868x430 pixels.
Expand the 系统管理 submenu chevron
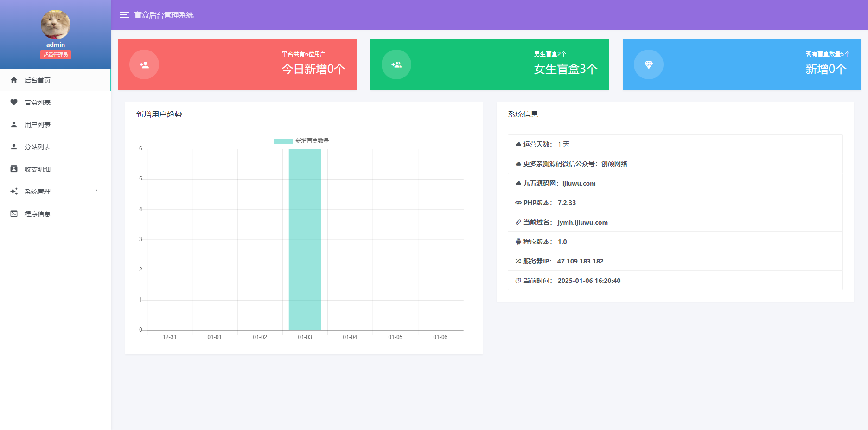[x=96, y=191]
